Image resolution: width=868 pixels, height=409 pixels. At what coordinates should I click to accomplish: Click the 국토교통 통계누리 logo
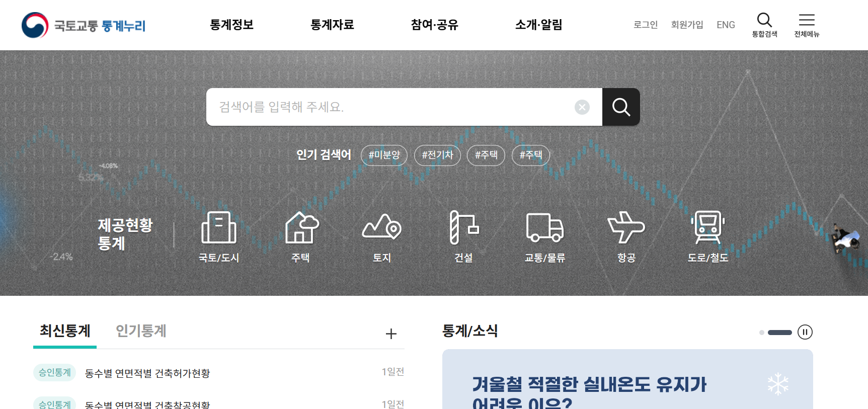(84, 25)
